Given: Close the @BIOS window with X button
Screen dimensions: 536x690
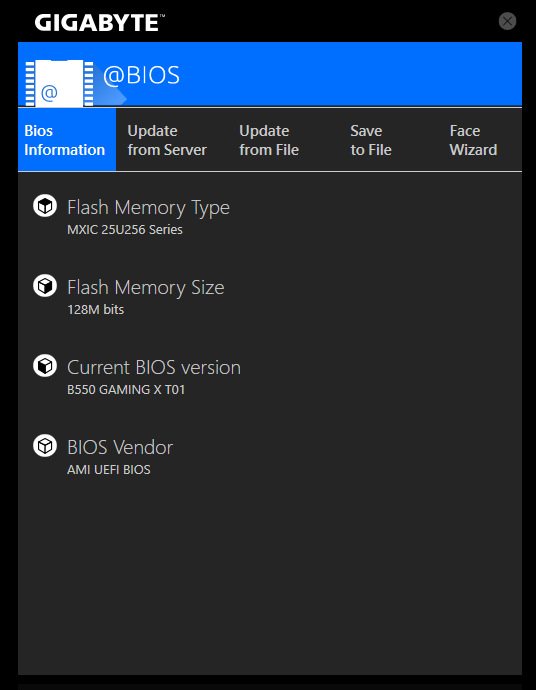Looking at the screenshot, I should point(507,21).
